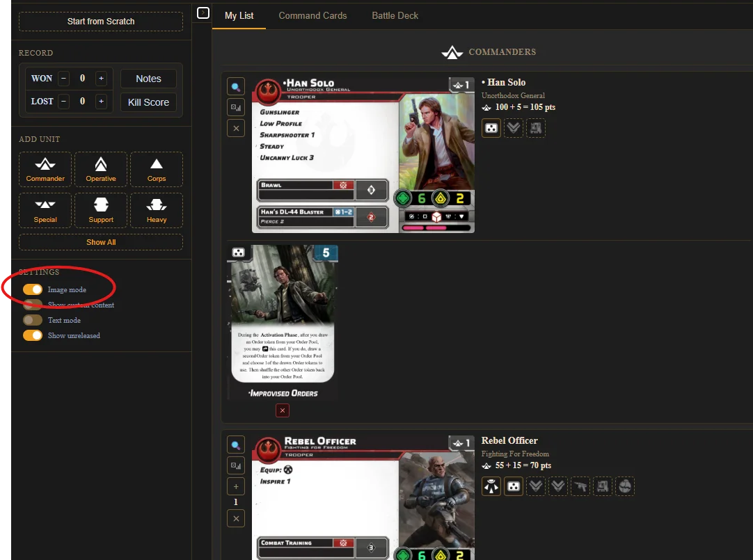Add a training upgrade to Han Solo
This screenshot has height=560, width=753.
(x=514, y=128)
